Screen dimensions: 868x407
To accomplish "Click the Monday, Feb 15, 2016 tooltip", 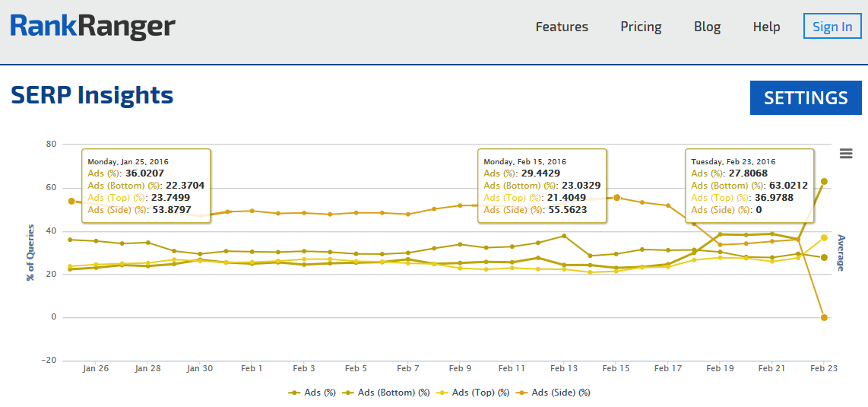I will click(x=541, y=186).
